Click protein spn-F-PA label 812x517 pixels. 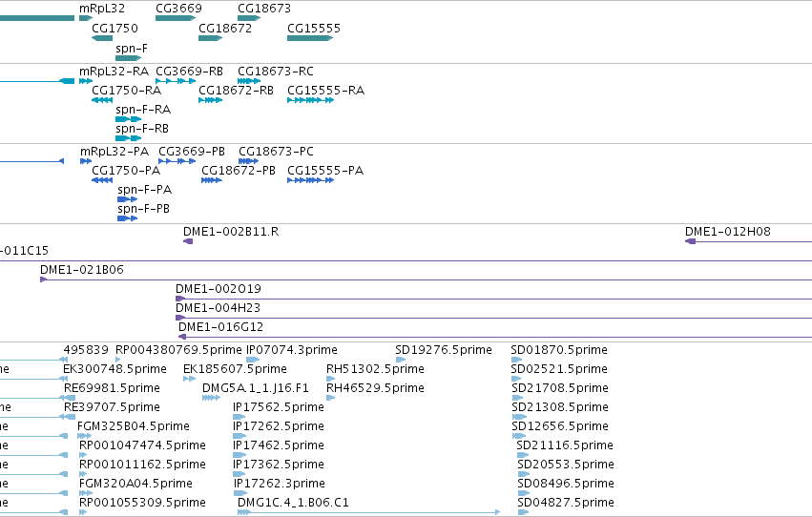(x=144, y=190)
